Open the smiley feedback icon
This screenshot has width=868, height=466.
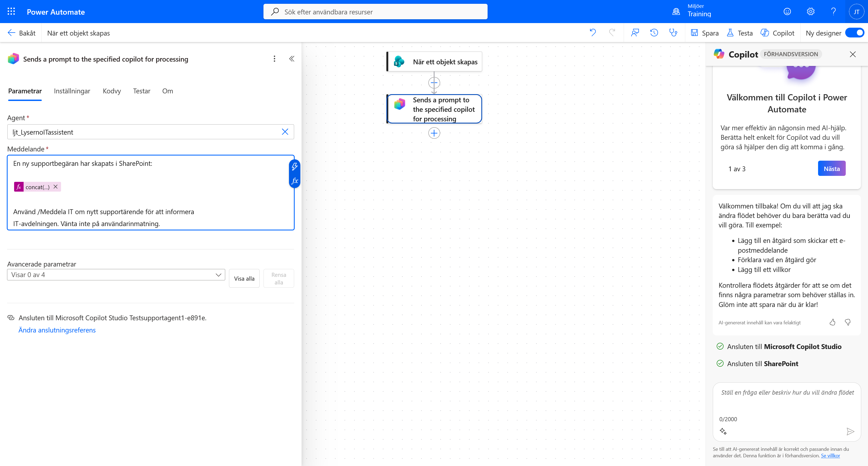(x=787, y=12)
